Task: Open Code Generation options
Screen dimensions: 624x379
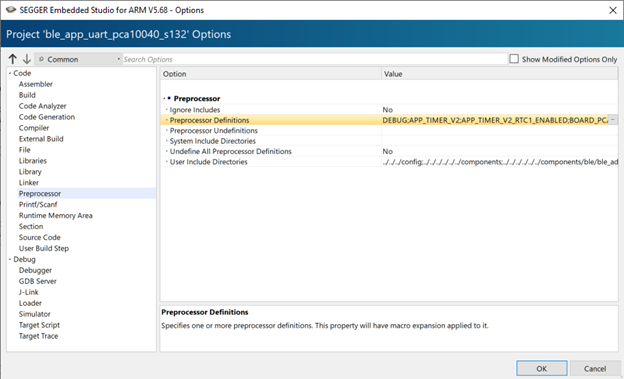Action: 47,117
